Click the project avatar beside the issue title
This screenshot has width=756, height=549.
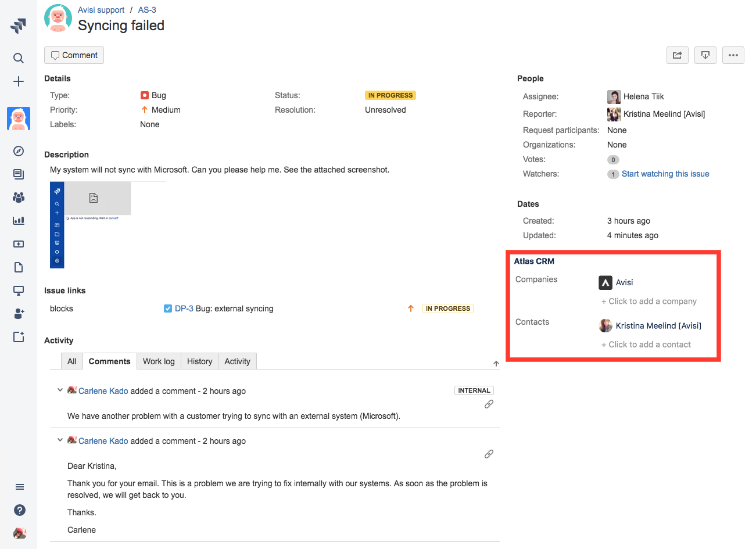click(x=58, y=18)
